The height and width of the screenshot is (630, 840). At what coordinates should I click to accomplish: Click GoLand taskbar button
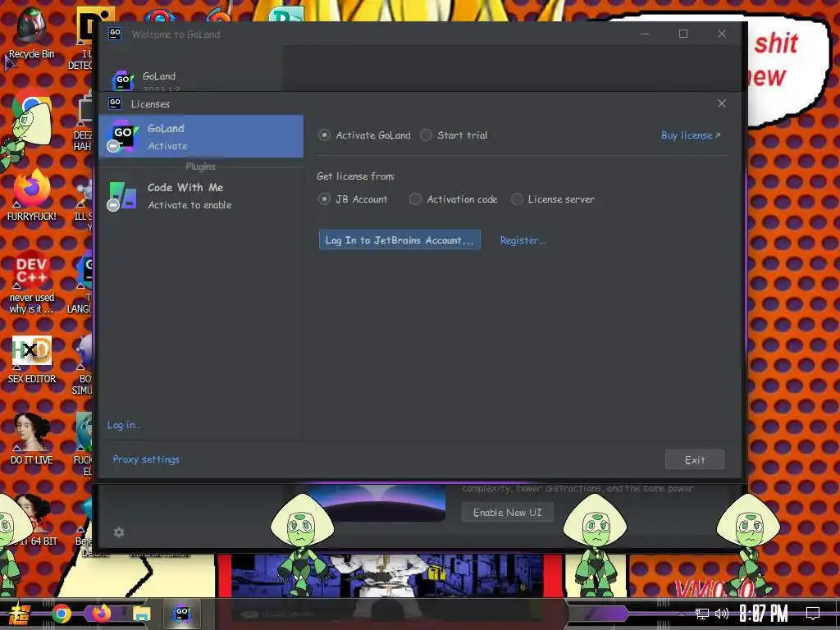click(182, 614)
